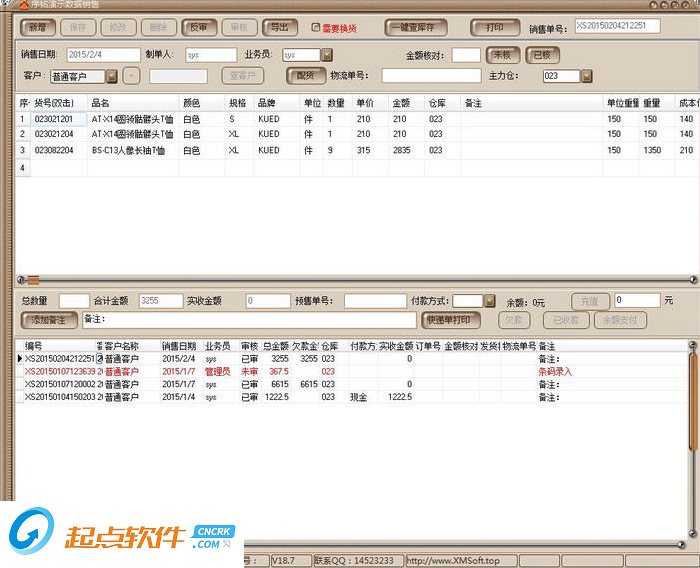Click the 删除 (delete) button
This screenshot has width=700, height=568.
pyautogui.click(x=158, y=28)
